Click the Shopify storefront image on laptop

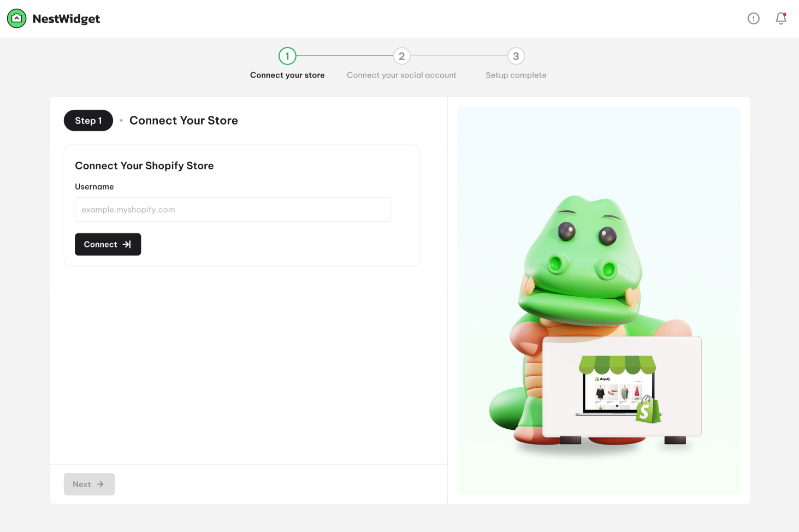[x=620, y=389]
